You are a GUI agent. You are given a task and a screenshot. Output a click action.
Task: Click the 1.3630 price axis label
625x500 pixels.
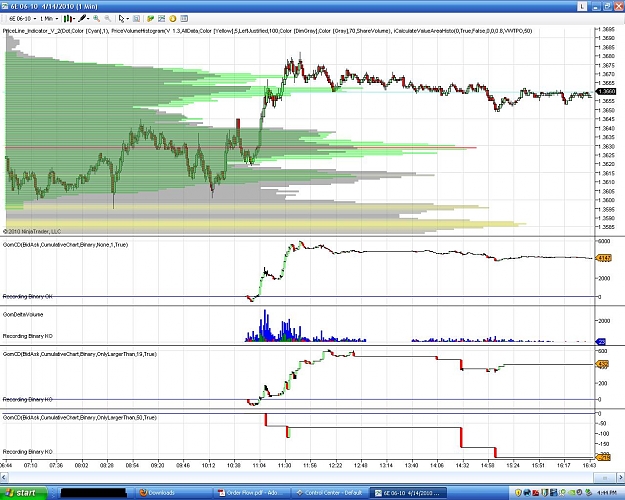coord(606,146)
